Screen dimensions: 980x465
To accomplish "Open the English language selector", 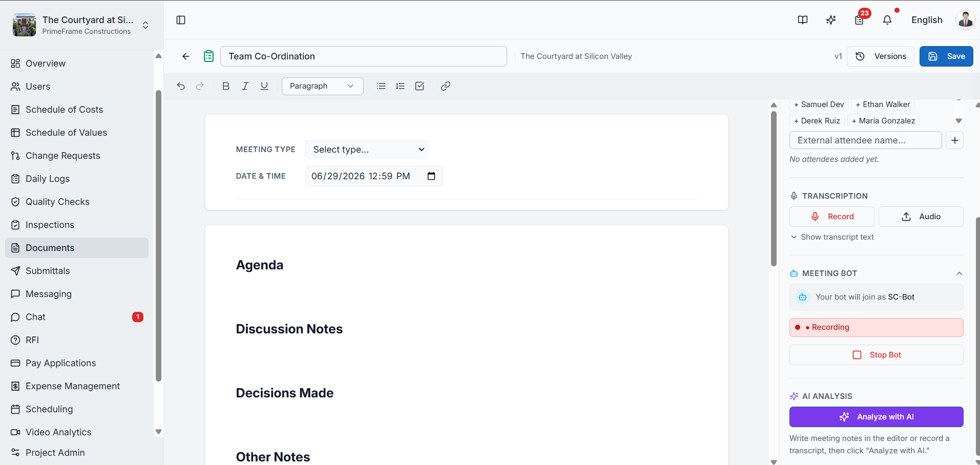I will point(927,20).
